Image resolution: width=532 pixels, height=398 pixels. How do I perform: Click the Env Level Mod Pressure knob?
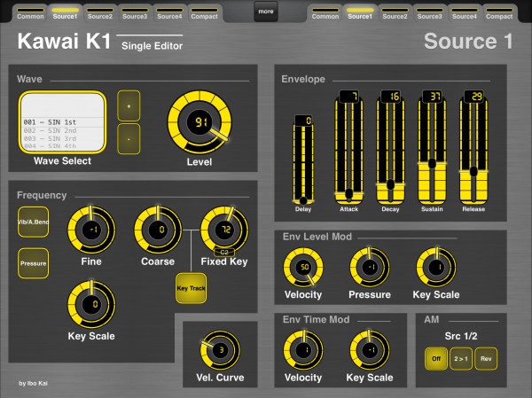tap(370, 268)
